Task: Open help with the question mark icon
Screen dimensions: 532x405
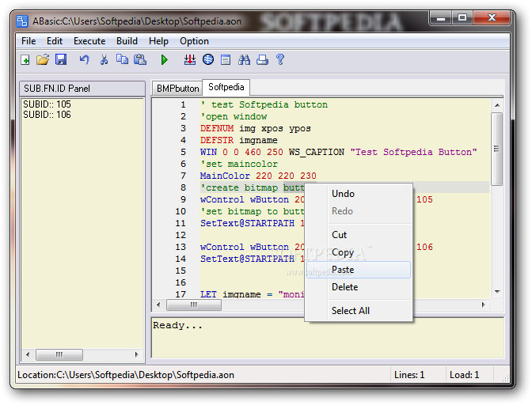Action: [280, 59]
